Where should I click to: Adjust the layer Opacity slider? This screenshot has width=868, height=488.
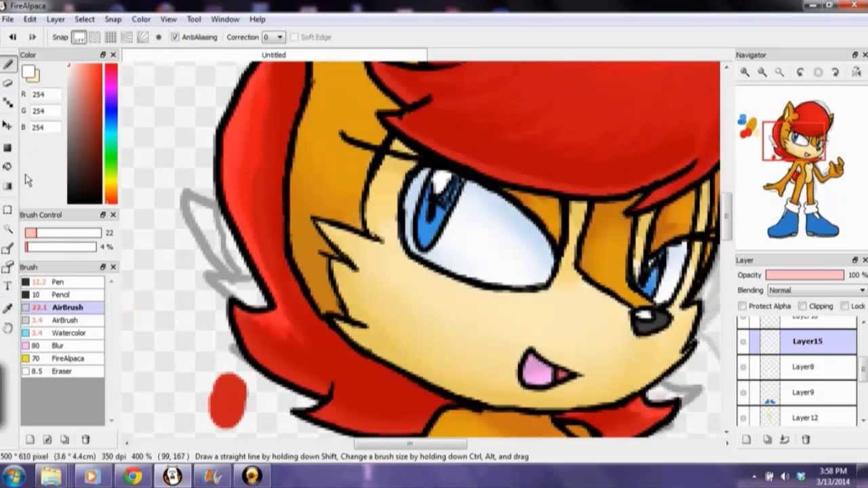tap(805, 275)
